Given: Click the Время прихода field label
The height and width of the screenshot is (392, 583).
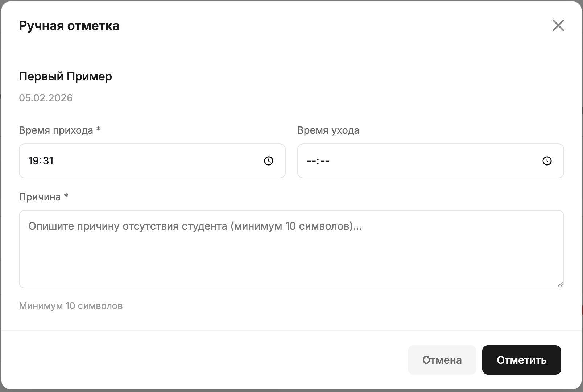Looking at the screenshot, I should 56,130.
